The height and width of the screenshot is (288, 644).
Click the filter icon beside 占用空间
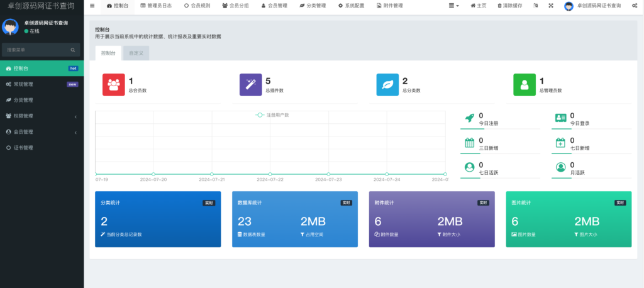point(303,235)
